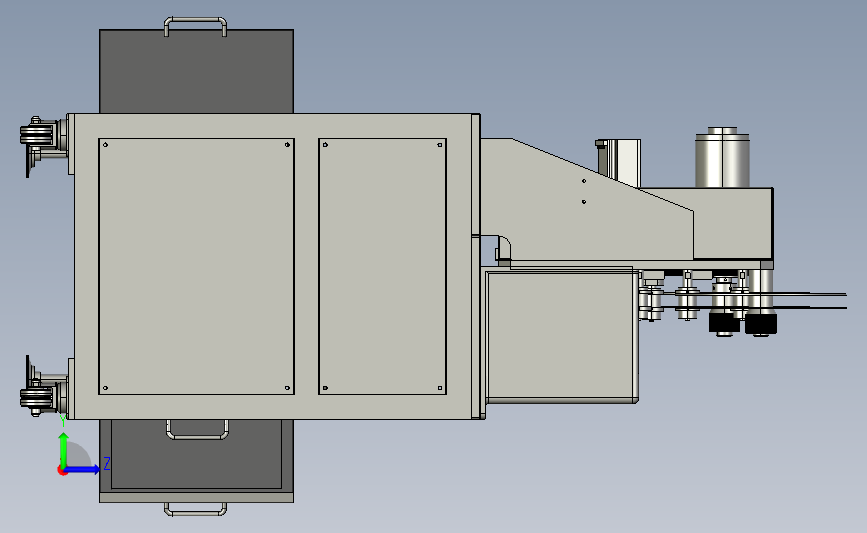Pick the handle on top of the upper drawer
The height and width of the screenshot is (533, 867).
(x=195, y=26)
